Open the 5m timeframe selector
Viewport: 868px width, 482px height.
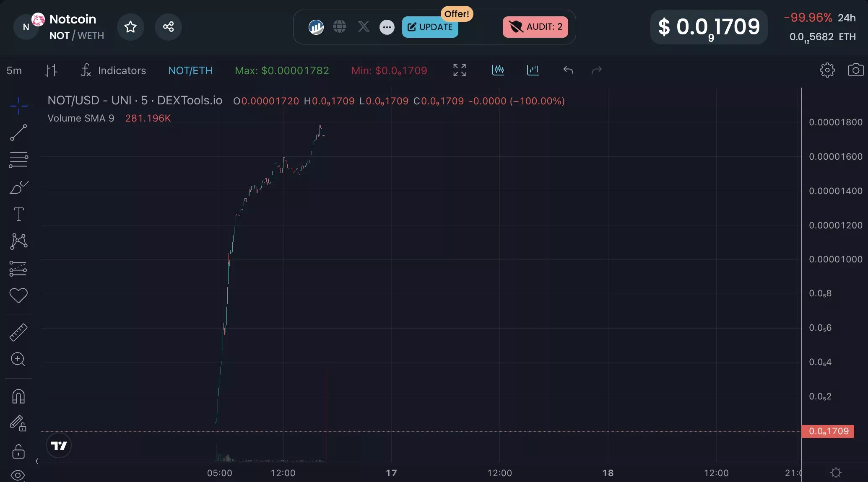(x=14, y=70)
